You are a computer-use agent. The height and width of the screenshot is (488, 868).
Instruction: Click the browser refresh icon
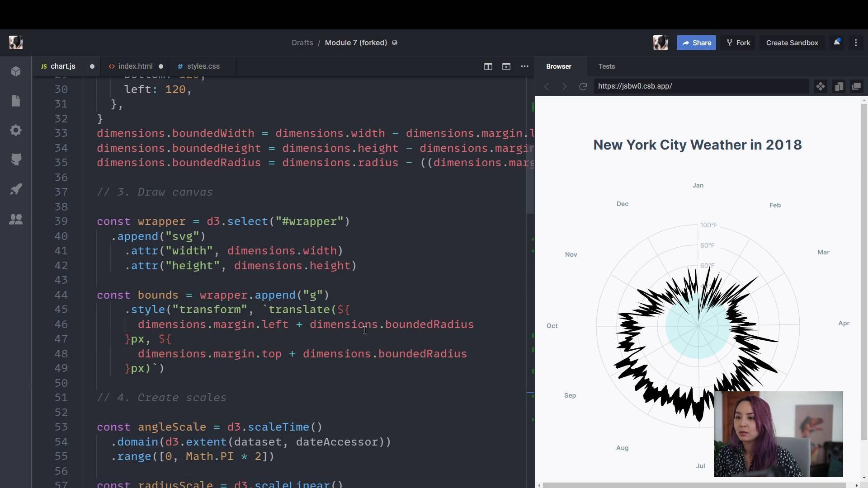coord(582,86)
